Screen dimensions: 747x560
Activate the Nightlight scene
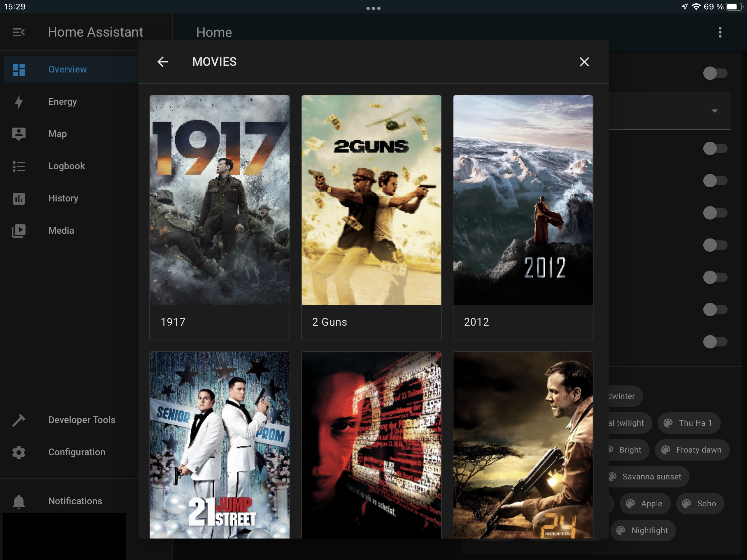[x=643, y=531]
